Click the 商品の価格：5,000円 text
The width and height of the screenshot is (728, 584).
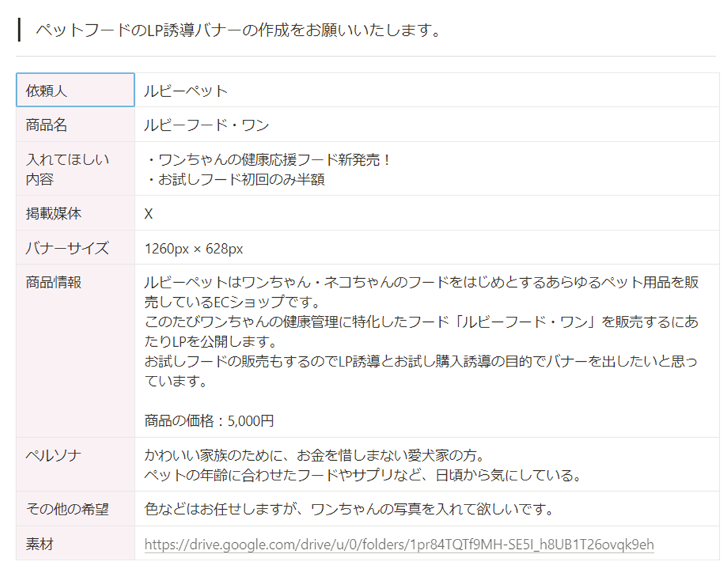coord(209,422)
